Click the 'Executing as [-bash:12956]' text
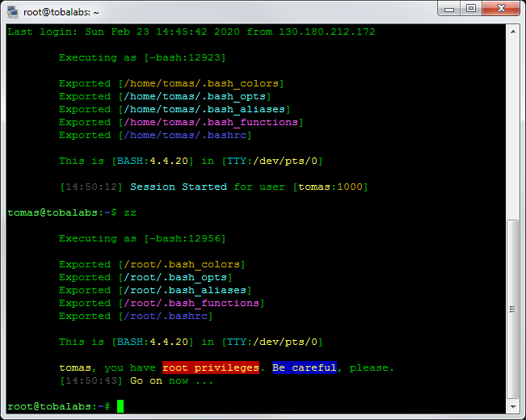 [x=142, y=238]
